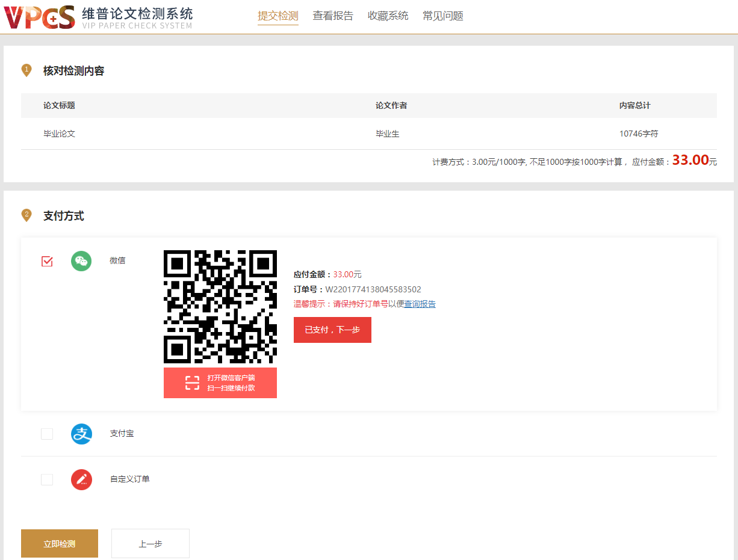Check the 支付宝 payment checkbox
The image size is (738, 560).
pyautogui.click(x=47, y=434)
